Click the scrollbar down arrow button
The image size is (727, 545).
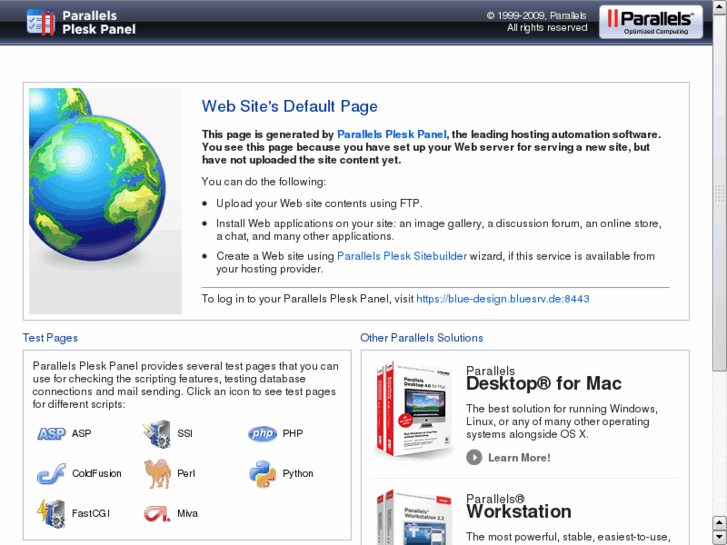pyautogui.click(x=720, y=537)
